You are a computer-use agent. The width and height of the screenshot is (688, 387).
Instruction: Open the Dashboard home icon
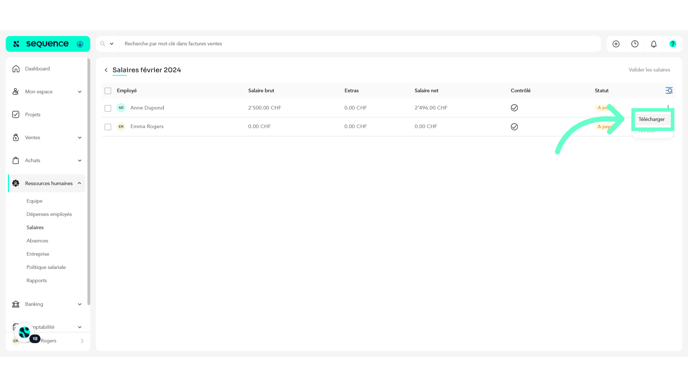[16, 69]
